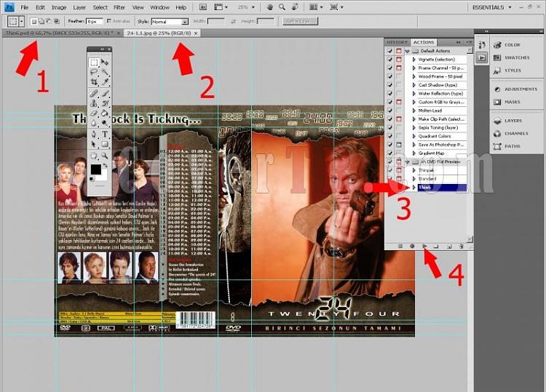
Task: Swap foreground and background colors
Action: (106, 166)
